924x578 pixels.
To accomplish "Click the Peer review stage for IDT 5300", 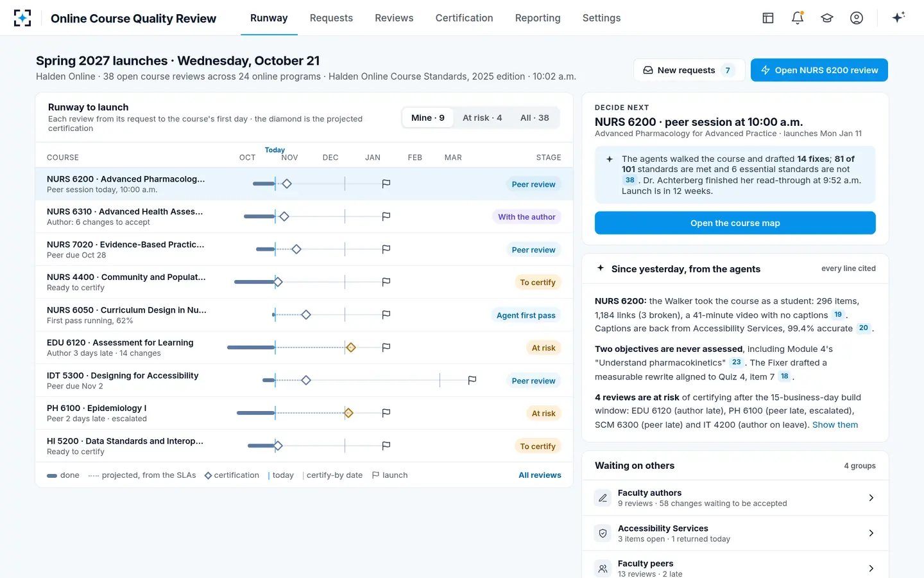I will 533,381.
